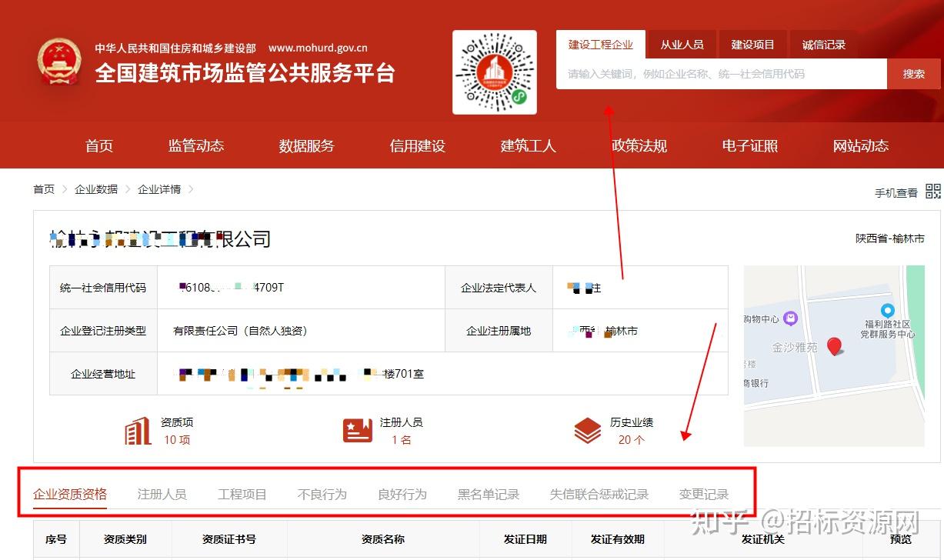Open 电子证照 navigation item

[x=750, y=146]
